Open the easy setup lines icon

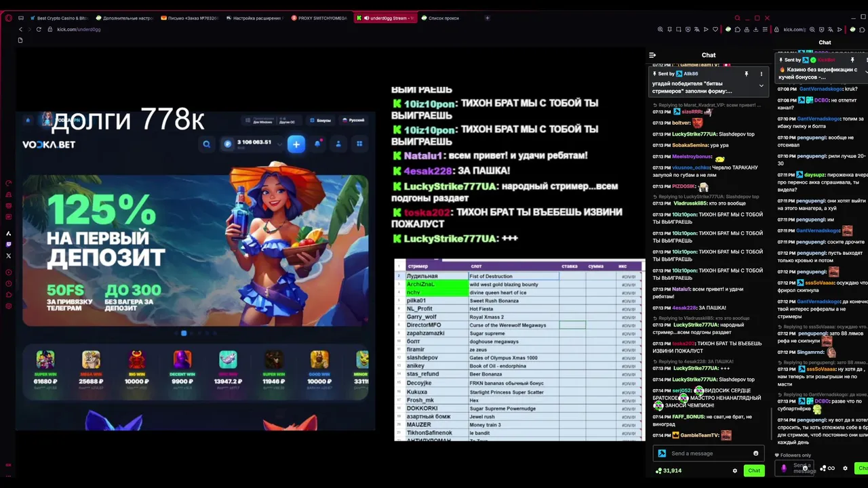pos(765,29)
